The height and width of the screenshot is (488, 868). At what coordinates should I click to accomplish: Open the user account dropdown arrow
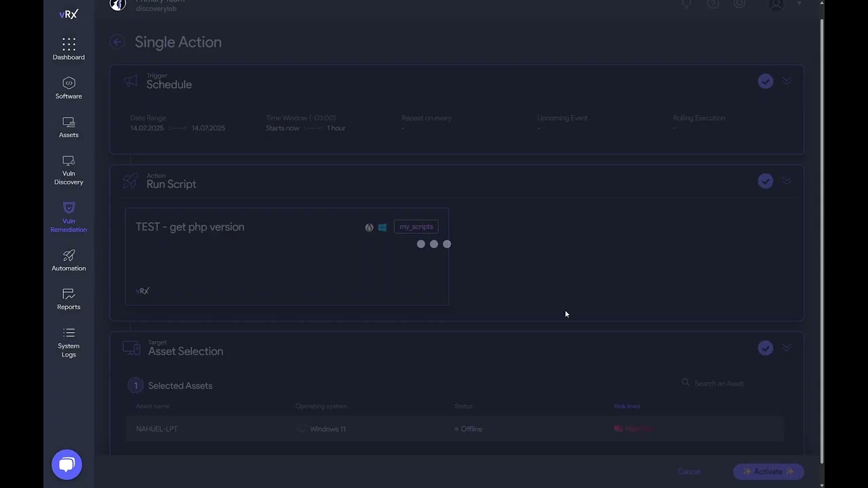(x=800, y=4)
